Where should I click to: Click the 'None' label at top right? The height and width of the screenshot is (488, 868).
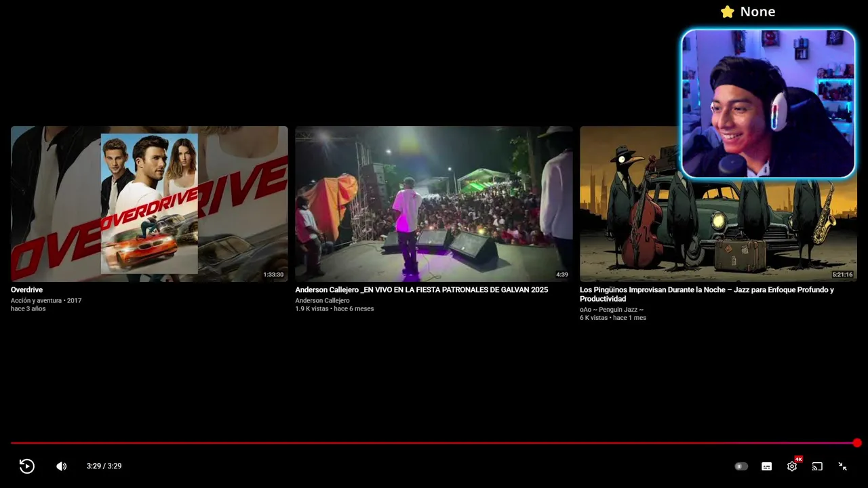click(757, 12)
